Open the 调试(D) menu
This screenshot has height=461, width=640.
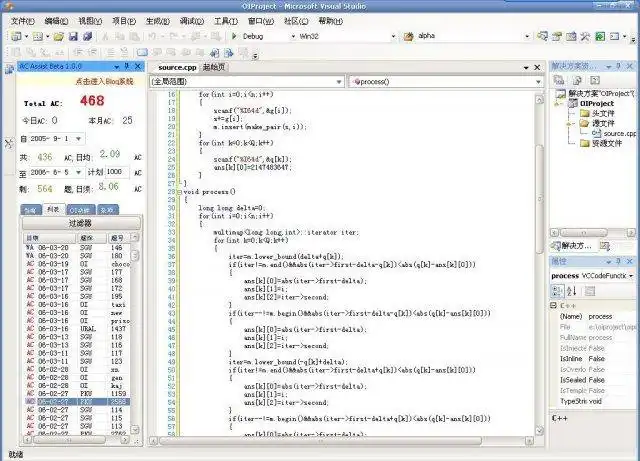[191, 21]
